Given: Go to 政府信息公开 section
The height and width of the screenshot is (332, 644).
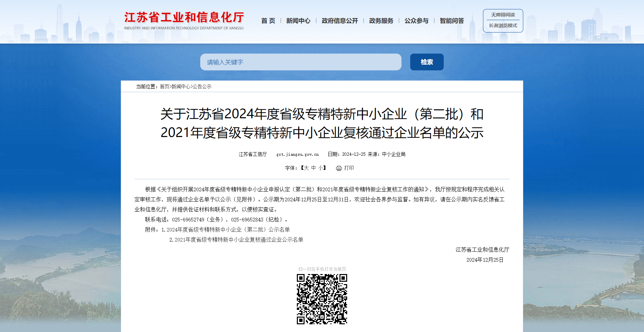Looking at the screenshot, I should click(339, 21).
